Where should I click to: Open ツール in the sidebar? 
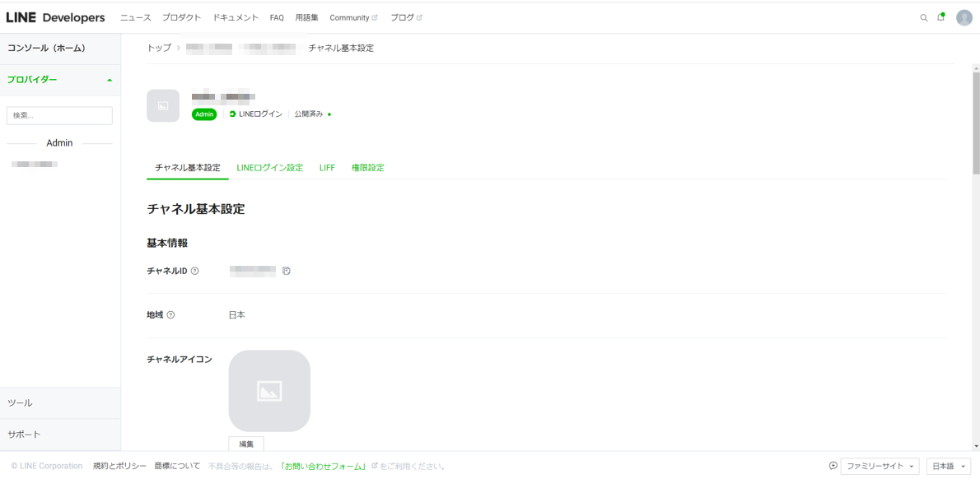coord(60,402)
